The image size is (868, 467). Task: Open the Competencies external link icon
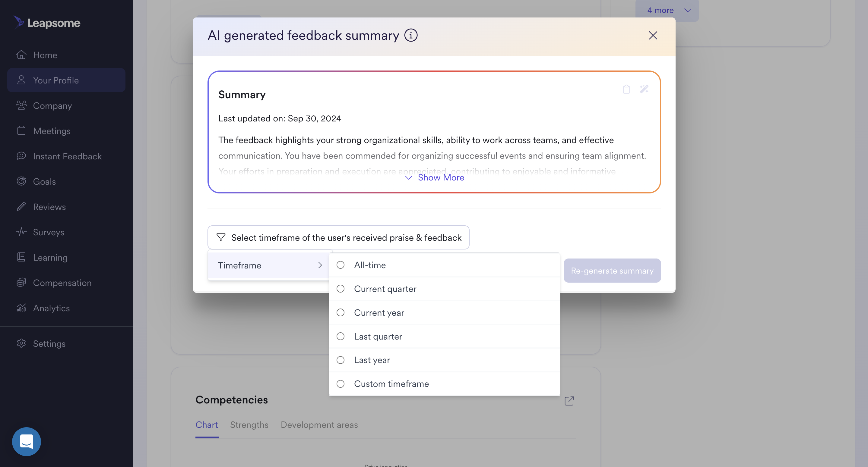(569, 401)
